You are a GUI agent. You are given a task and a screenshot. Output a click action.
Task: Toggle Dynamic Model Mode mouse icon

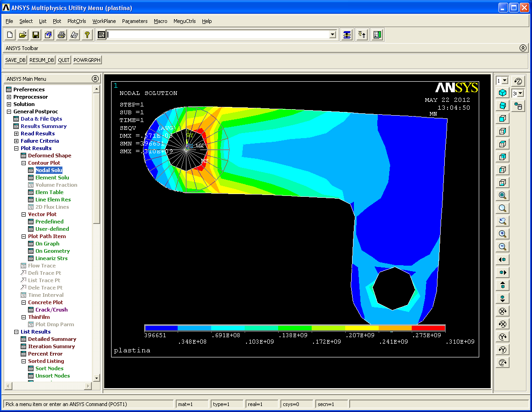[x=518, y=106]
